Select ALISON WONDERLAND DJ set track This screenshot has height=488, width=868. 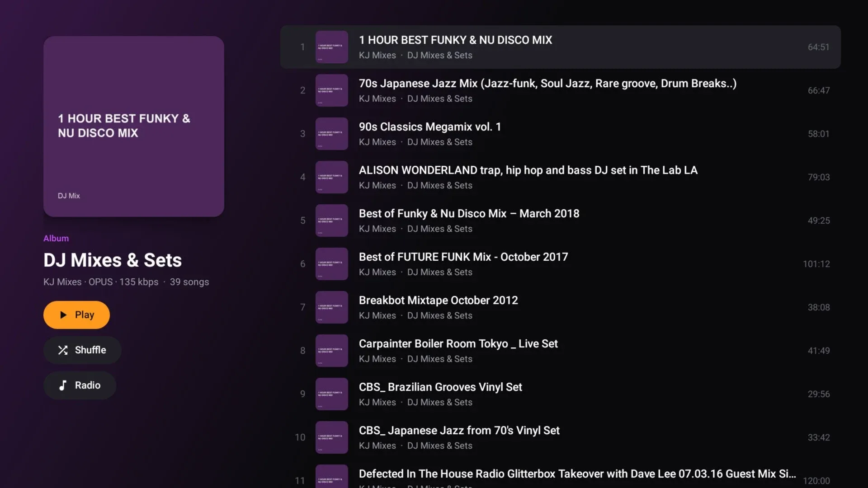coord(561,177)
